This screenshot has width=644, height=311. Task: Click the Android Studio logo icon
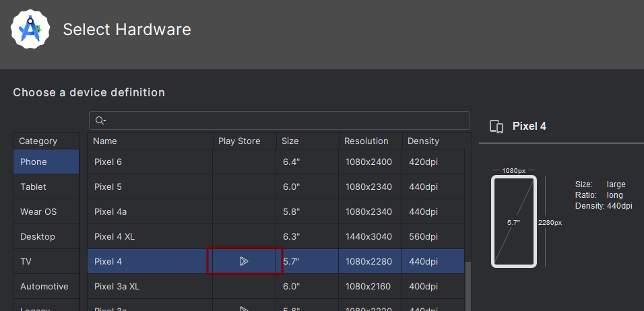click(x=30, y=29)
